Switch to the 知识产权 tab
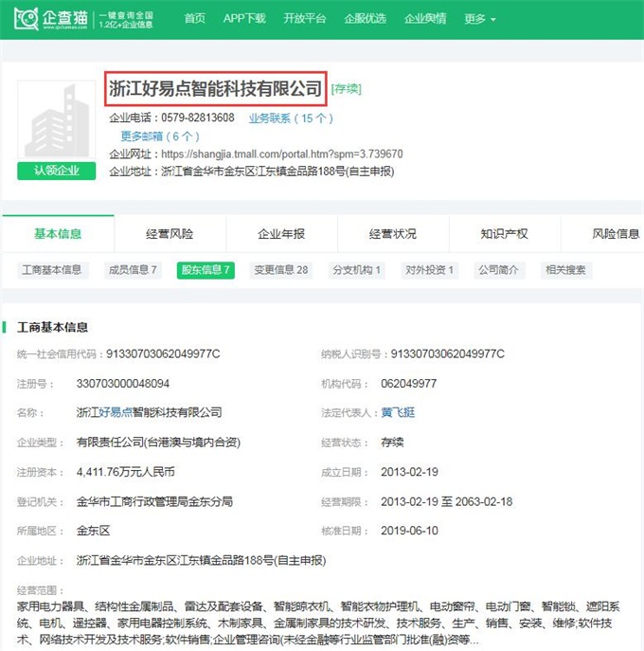The width and height of the screenshot is (644, 651). (x=505, y=234)
